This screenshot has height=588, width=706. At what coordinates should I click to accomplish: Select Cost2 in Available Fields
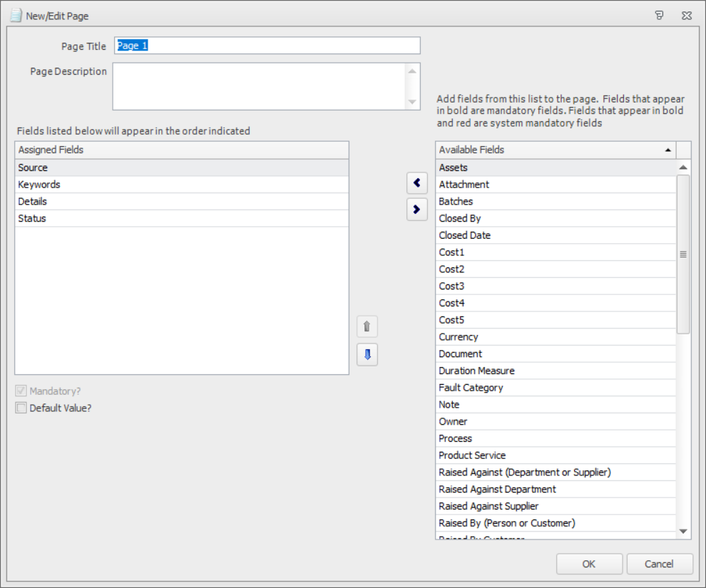point(556,269)
